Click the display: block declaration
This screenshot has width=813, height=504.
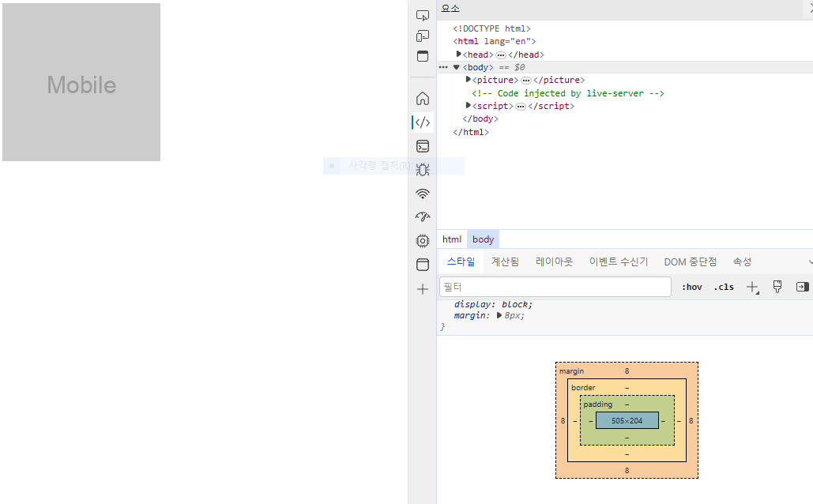(493, 304)
